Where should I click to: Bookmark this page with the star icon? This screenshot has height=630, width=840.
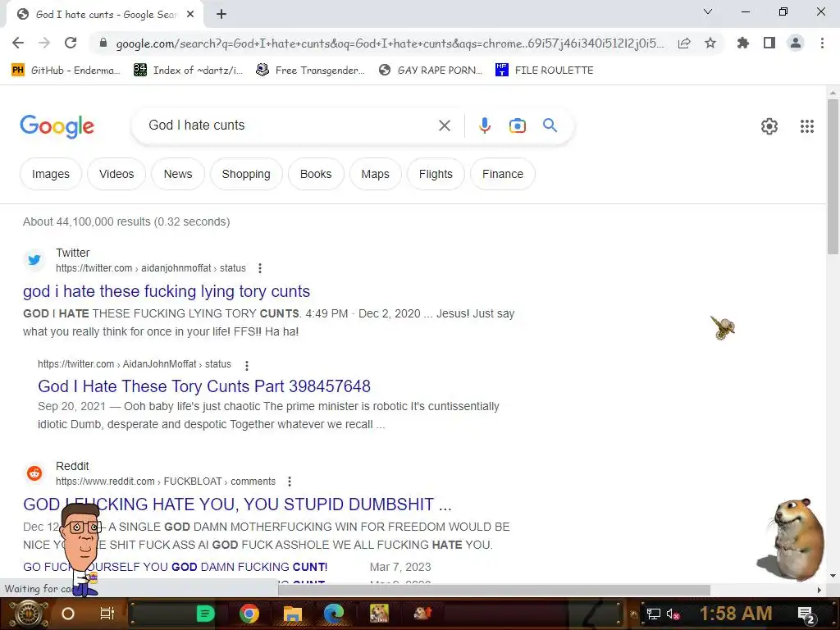pos(710,43)
